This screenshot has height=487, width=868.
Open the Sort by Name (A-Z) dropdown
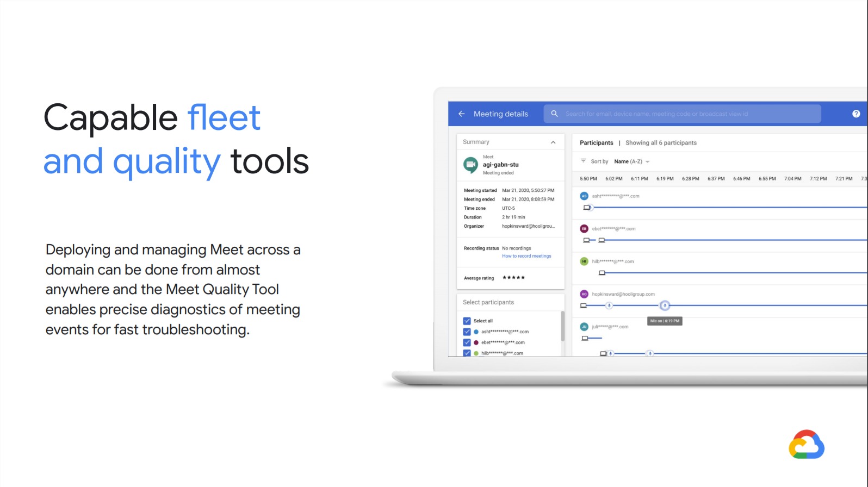(x=632, y=161)
